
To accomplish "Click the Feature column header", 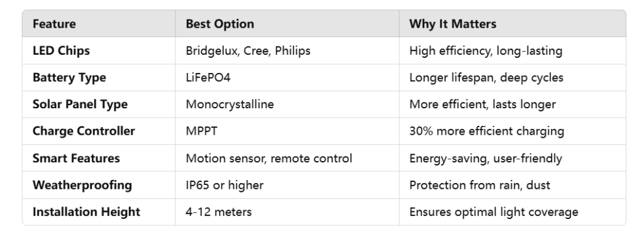I will [x=54, y=24].
